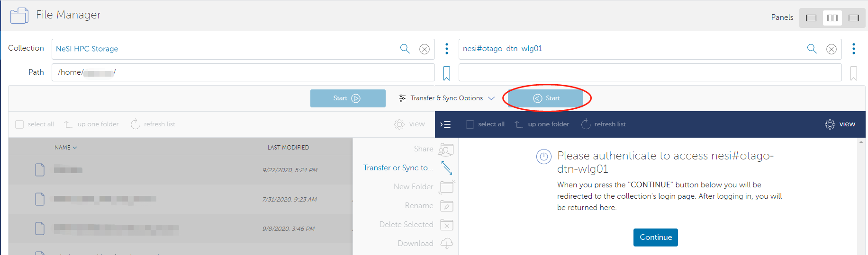Click the search icon in NeSI HPC Storage collection field

tap(405, 49)
